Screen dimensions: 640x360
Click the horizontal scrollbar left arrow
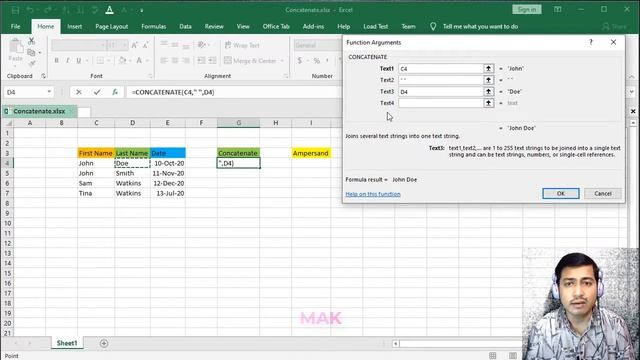tap(396, 344)
